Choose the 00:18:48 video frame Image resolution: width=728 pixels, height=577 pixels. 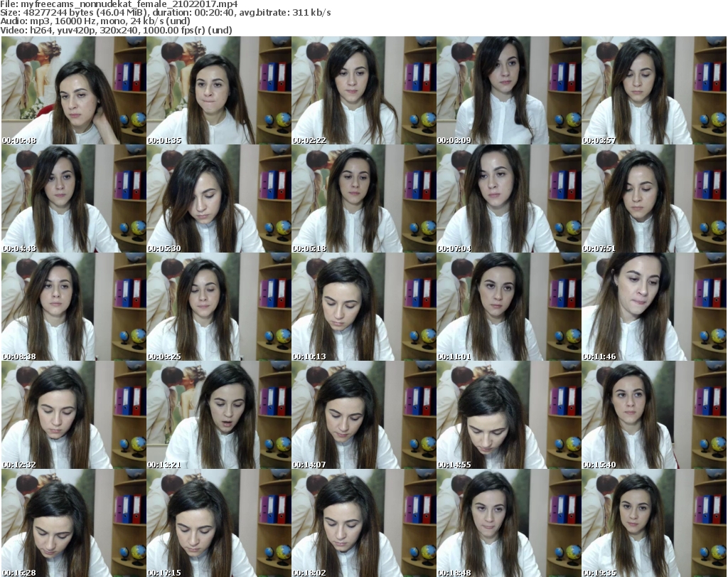coord(509,523)
